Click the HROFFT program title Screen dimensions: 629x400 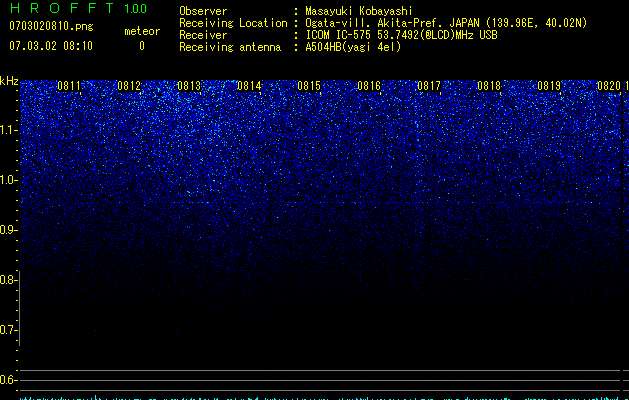[x=62, y=8]
